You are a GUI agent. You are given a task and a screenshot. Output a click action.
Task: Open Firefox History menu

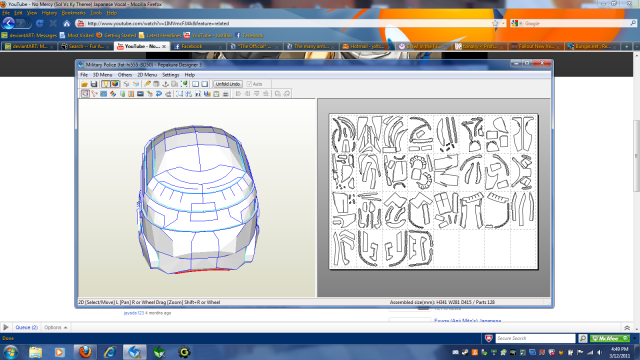[x=49, y=13]
